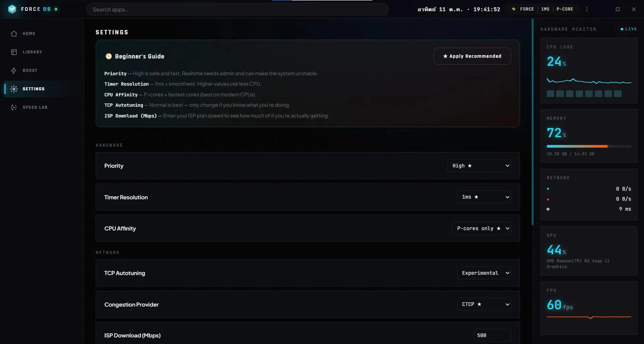Open the Congestion Provider CTCP dropdown
644x344 pixels.
click(x=484, y=304)
